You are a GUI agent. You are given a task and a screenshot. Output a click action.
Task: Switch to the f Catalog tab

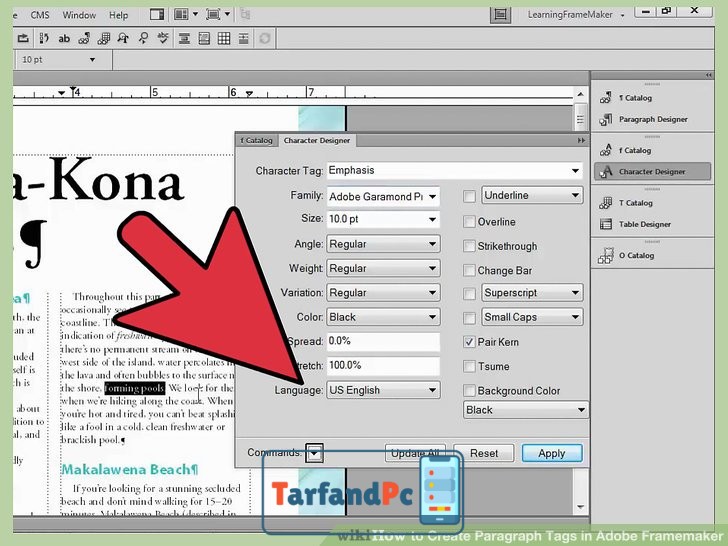pos(257,140)
